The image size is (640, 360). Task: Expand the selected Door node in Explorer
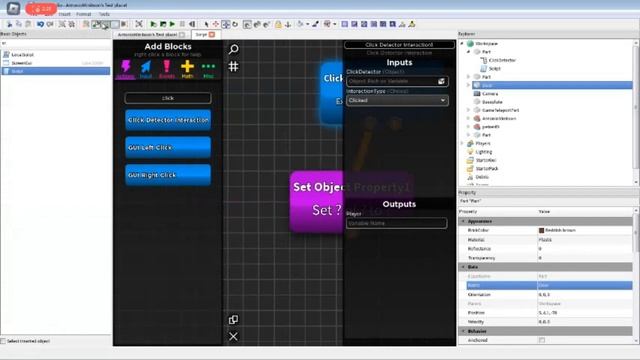tap(469, 85)
